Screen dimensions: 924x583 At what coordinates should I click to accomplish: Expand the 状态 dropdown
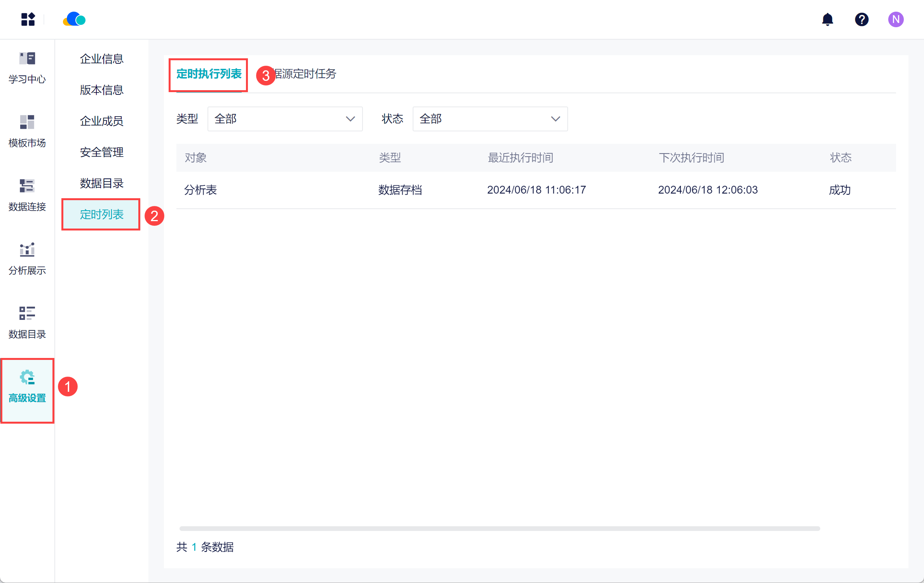point(490,119)
